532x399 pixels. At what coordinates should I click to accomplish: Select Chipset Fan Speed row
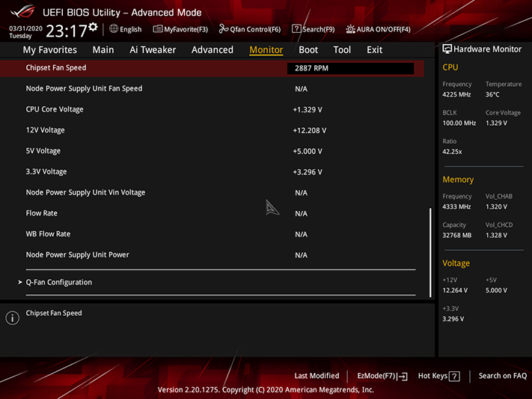click(212, 68)
